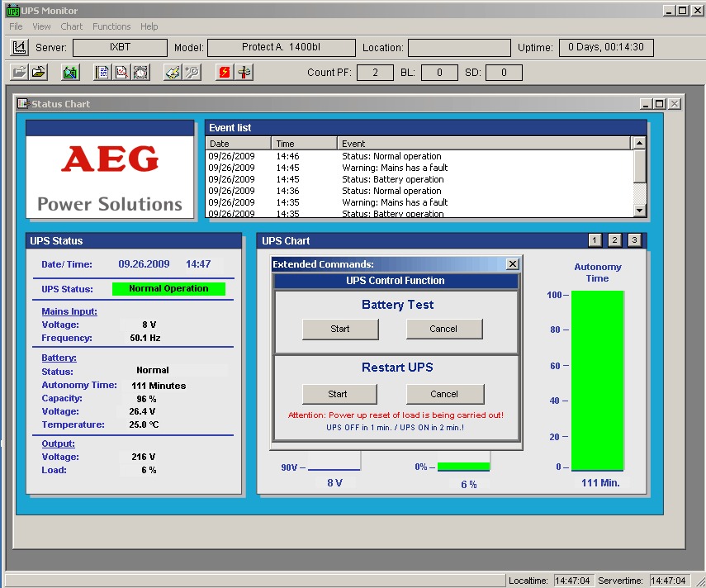
Task: Open the Chart menu
Action: (x=72, y=26)
